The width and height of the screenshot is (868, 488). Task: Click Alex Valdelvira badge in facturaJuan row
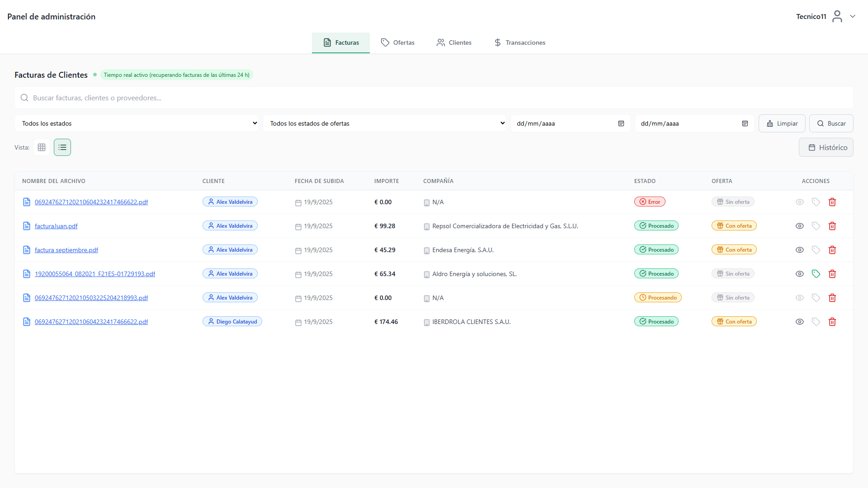tap(230, 226)
